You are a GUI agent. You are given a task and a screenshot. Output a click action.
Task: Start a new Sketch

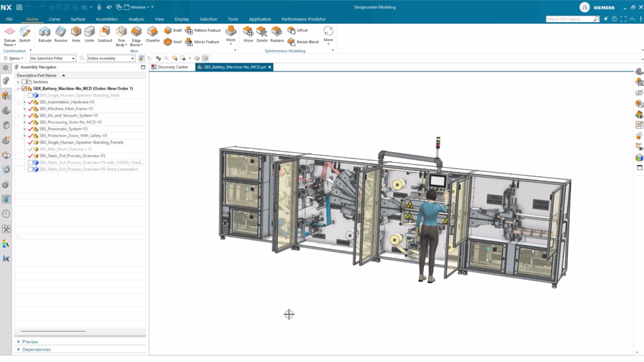(25, 31)
